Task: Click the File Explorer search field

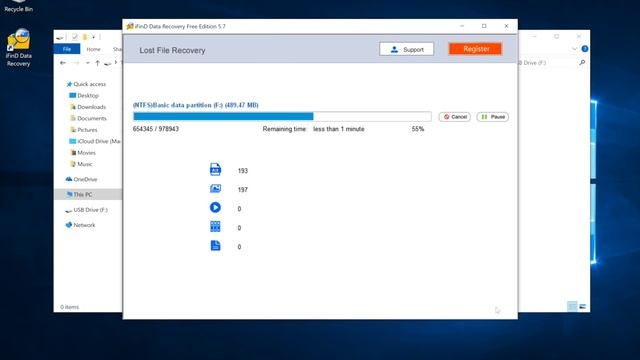Action: click(x=553, y=62)
